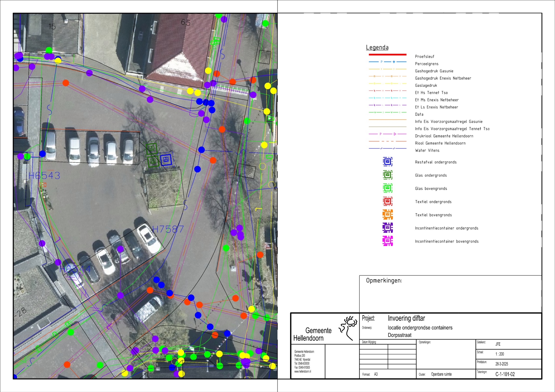Click the parcel label H7587 on the map
This screenshot has width=555, height=392.
[168, 229]
